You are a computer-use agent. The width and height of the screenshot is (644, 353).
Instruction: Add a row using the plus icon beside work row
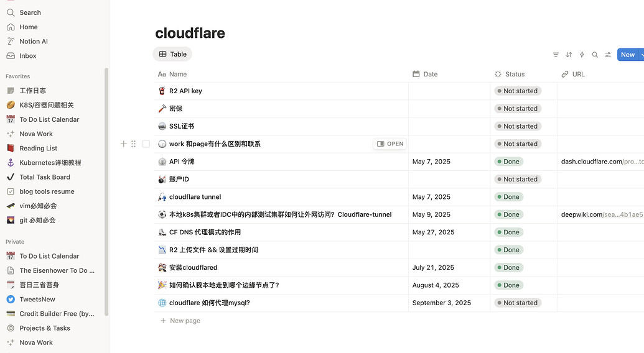tap(123, 144)
